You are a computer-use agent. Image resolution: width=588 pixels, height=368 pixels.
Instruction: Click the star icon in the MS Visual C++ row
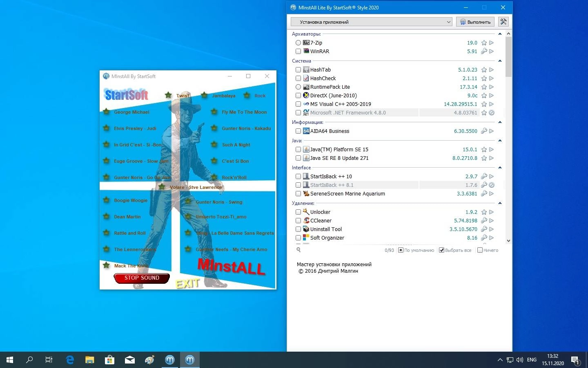(x=484, y=104)
